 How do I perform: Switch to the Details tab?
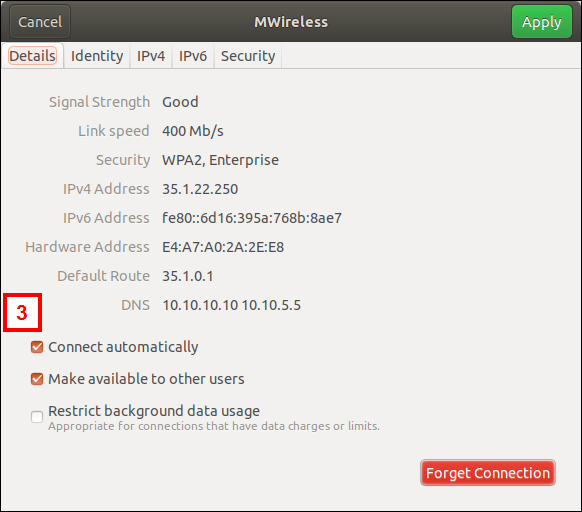click(32, 56)
